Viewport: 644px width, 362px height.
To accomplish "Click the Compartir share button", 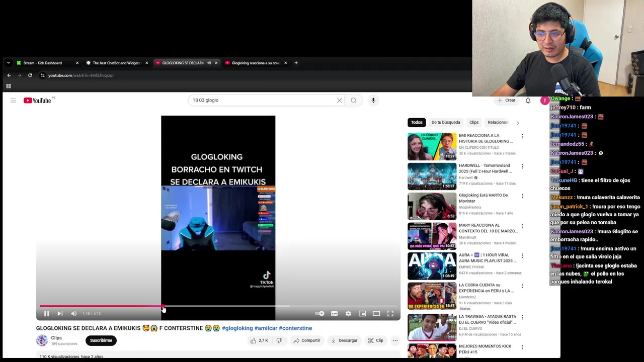I will 307,340.
